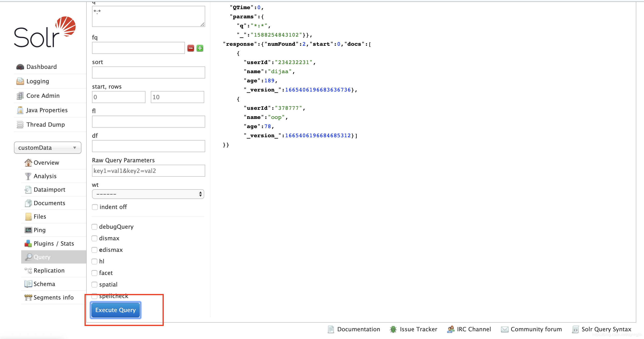Click the Community forum envelope icon

tap(505, 330)
